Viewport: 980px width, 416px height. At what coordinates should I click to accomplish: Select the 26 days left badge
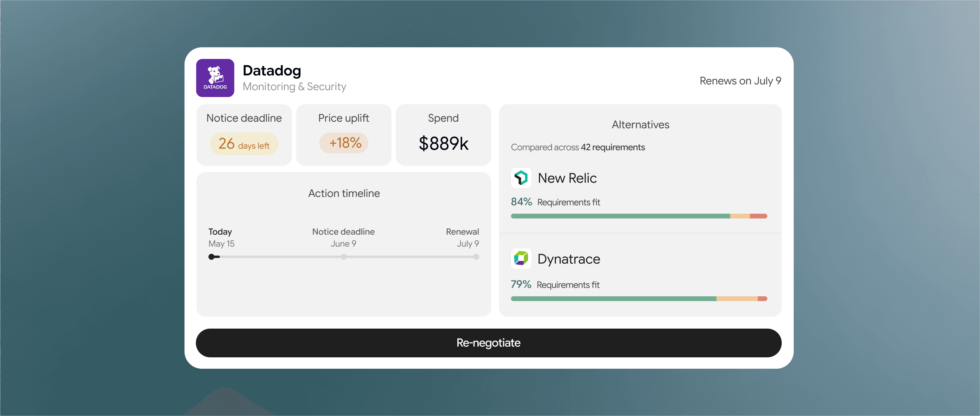tap(244, 144)
